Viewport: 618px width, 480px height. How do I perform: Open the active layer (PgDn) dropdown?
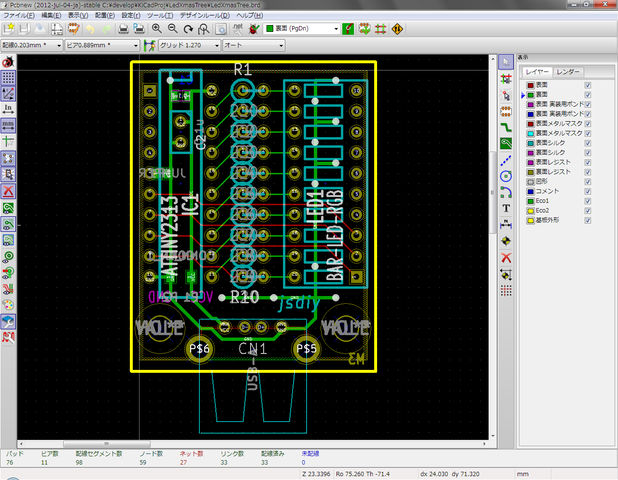point(302,29)
